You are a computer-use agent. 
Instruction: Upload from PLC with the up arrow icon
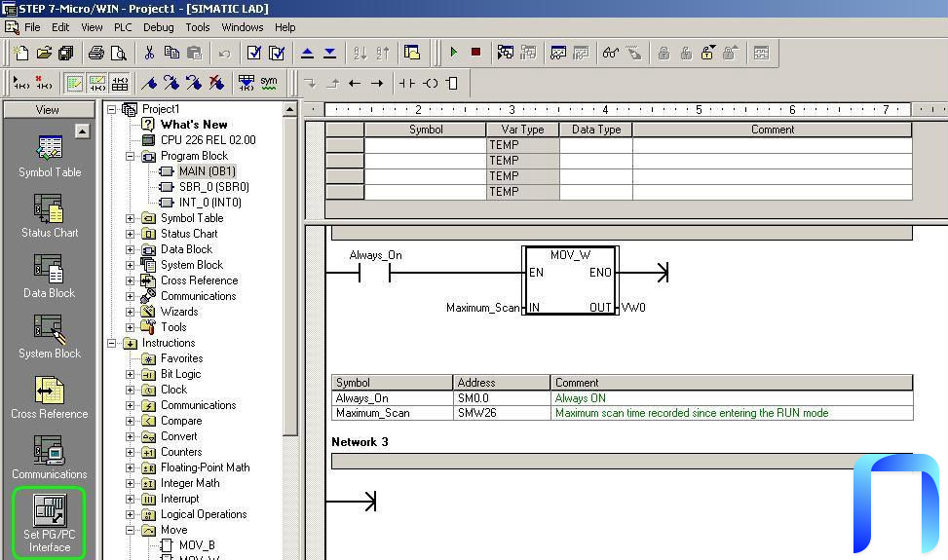[x=307, y=54]
